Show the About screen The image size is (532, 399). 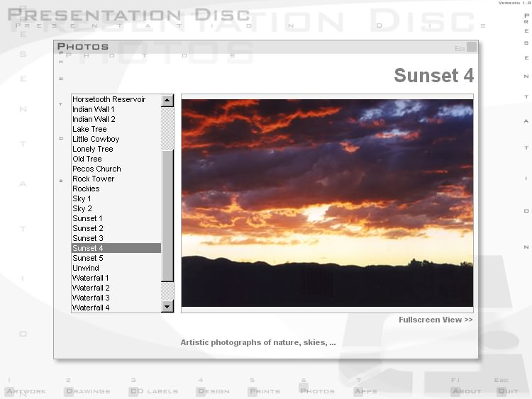467,391
